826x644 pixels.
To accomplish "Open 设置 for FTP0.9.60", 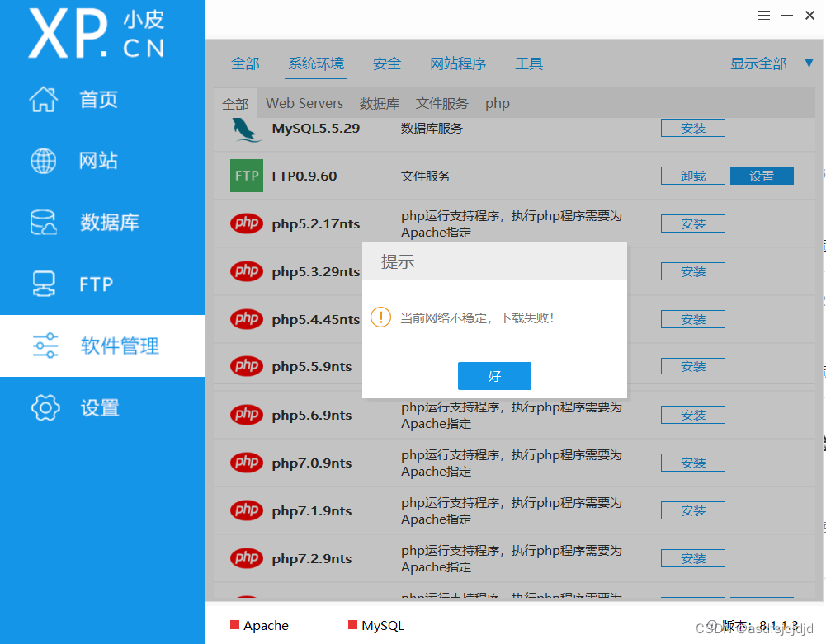I will pyautogui.click(x=762, y=176).
